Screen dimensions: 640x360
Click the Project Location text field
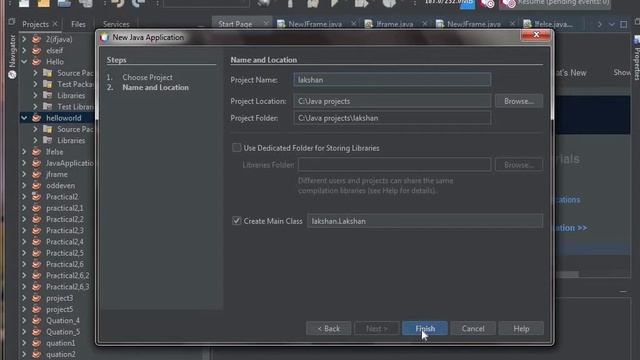click(392, 101)
